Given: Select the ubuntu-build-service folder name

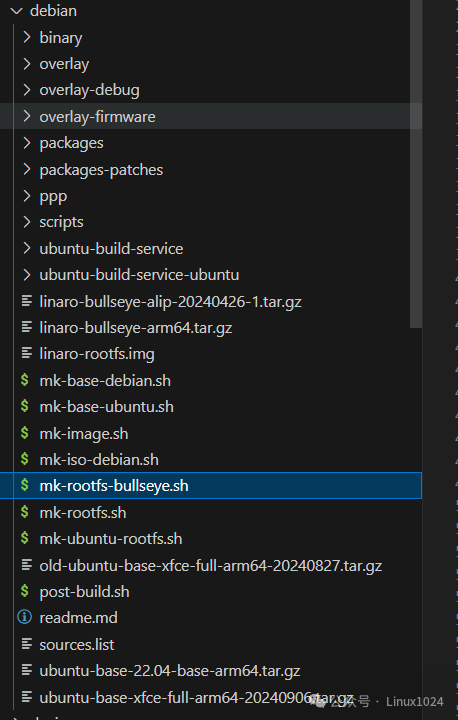Looking at the screenshot, I should pos(111,249).
